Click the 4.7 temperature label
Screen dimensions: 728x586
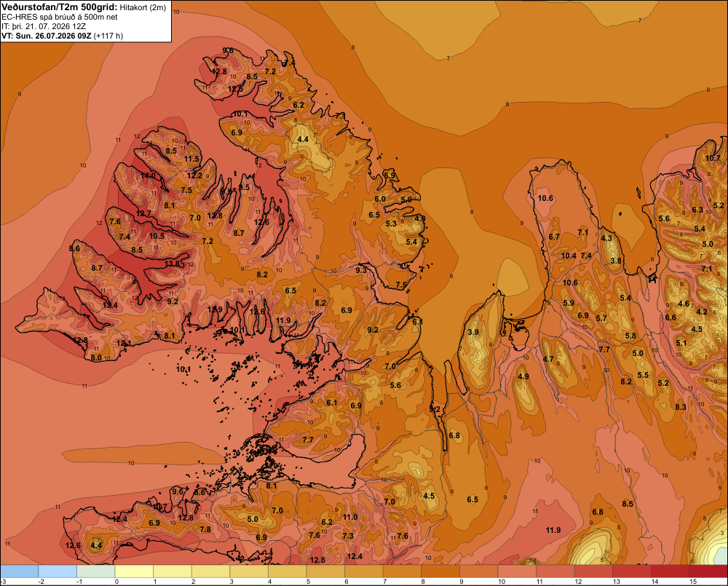click(x=548, y=358)
